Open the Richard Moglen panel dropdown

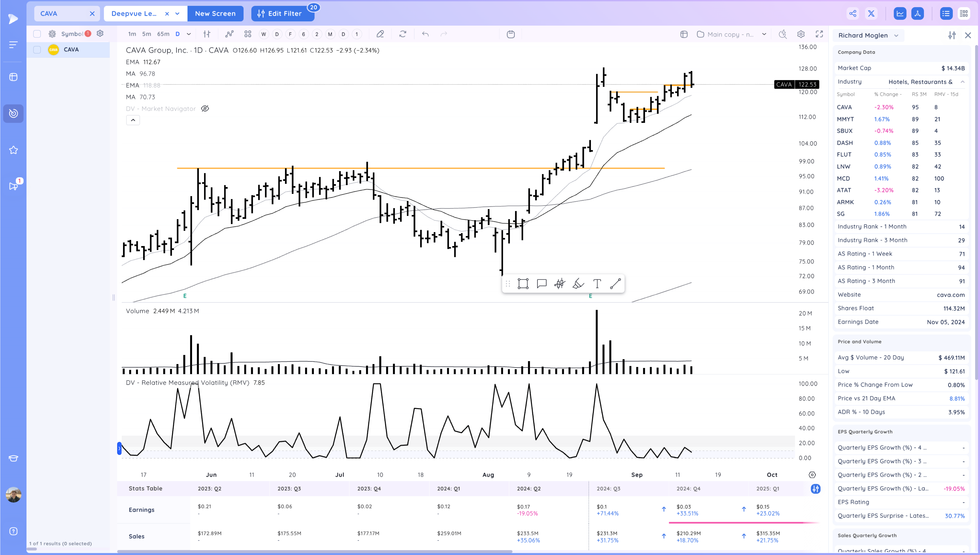(x=896, y=36)
